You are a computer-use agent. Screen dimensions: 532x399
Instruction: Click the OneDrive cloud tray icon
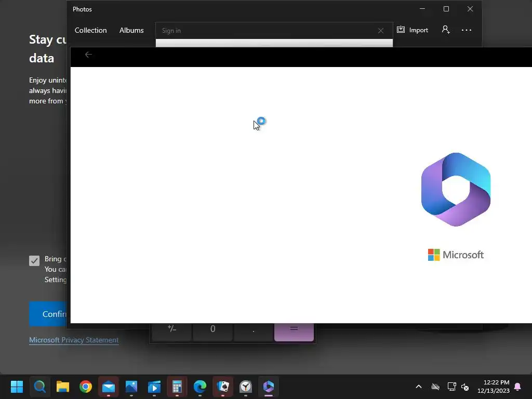(435, 387)
